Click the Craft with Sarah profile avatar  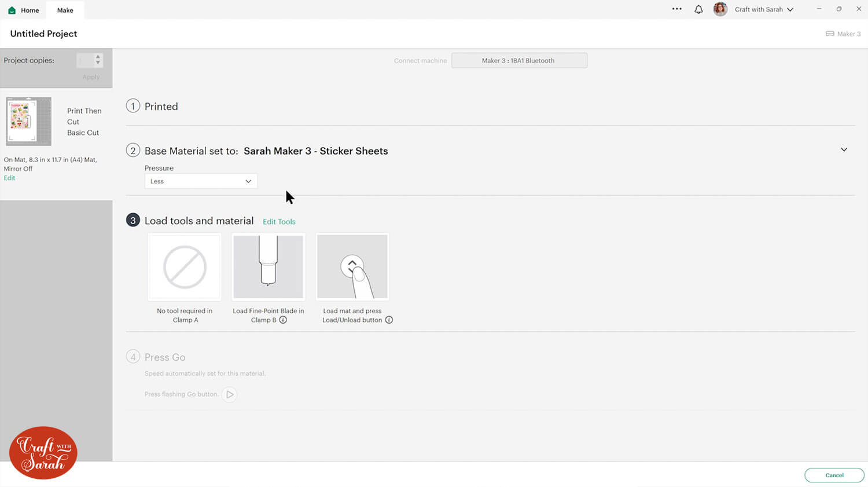(720, 9)
